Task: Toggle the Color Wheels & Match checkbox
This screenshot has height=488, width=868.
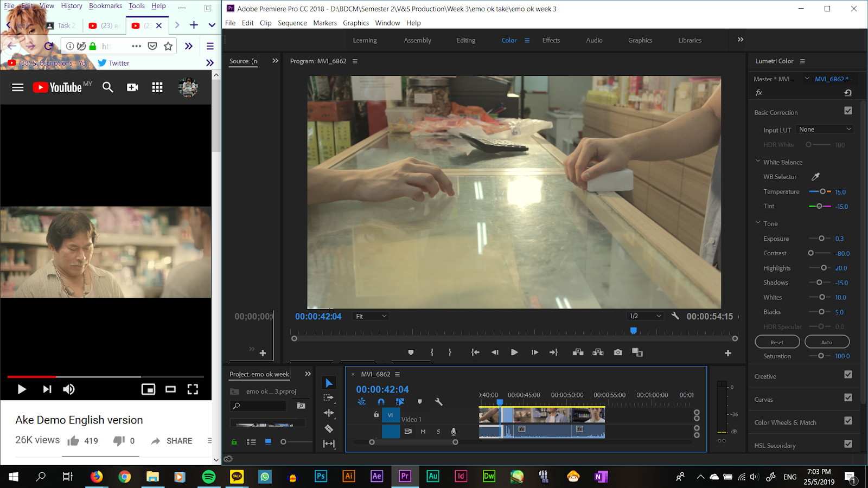Action: pos(848,421)
